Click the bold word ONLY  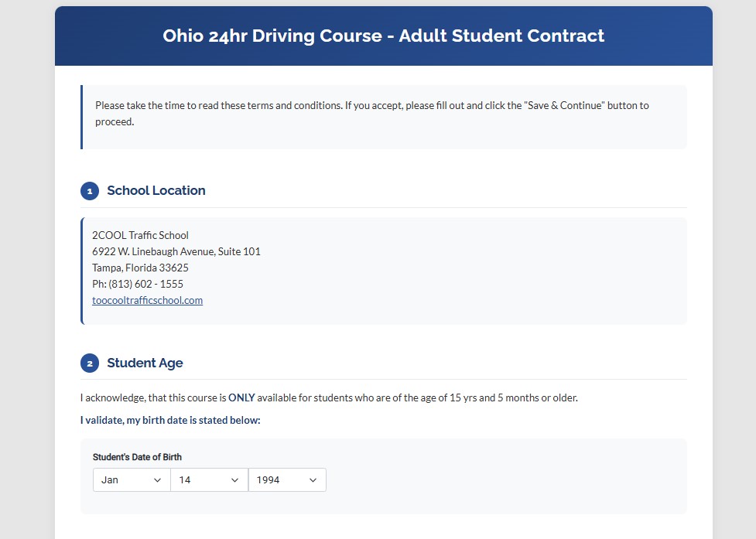coord(241,398)
